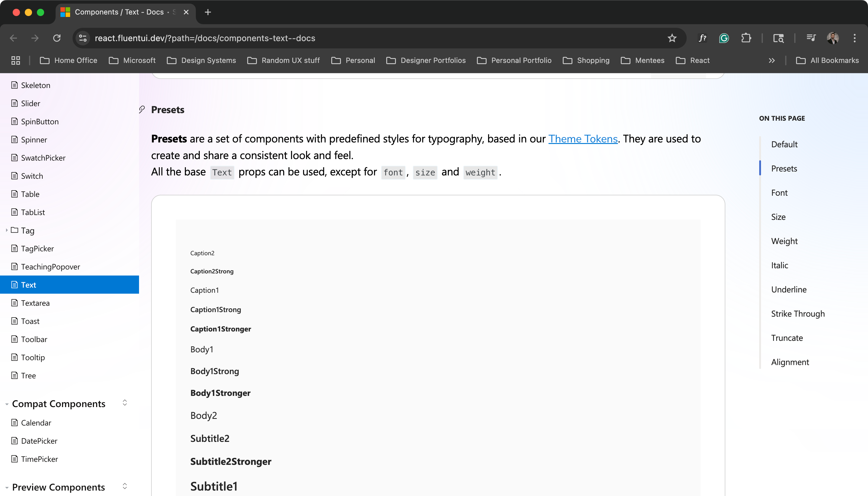Follow the Theme Tokens link
Viewport: 868px width, 496px height.
point(583,139)
